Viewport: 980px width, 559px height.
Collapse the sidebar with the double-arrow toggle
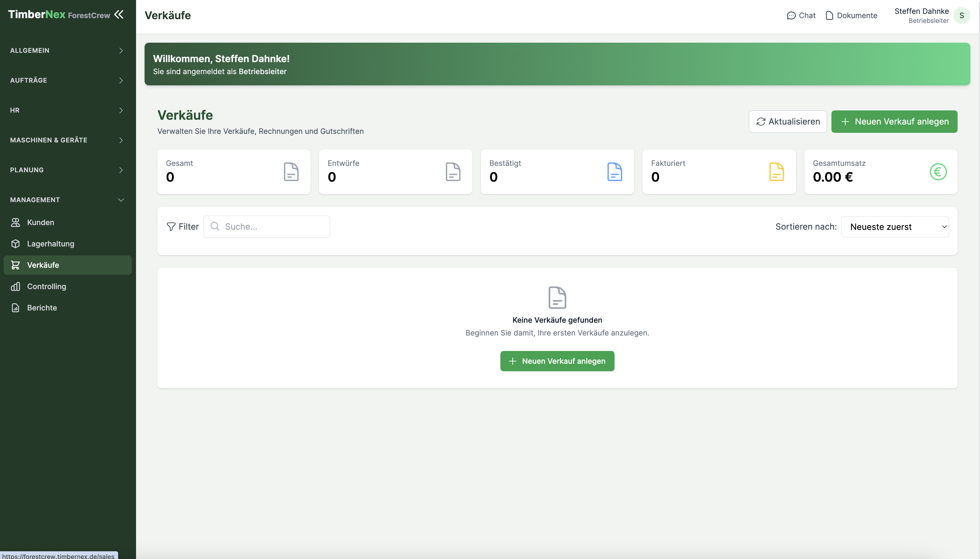click(119, 15)
